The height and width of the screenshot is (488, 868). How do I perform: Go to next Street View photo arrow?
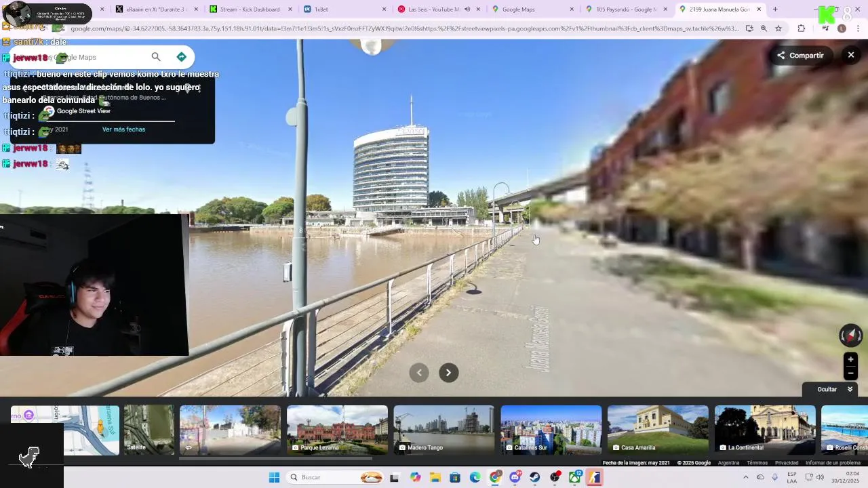coord(448,373)
